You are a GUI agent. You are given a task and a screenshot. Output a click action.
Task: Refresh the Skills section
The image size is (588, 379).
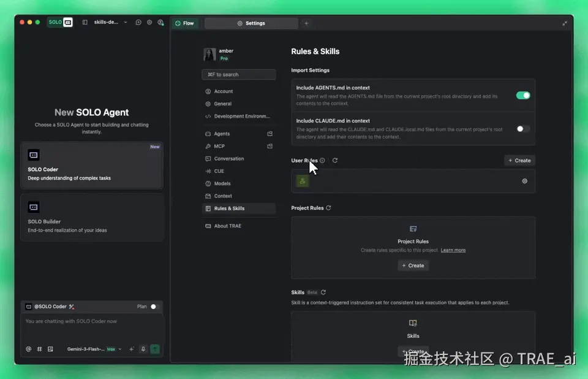coord(323,293)
